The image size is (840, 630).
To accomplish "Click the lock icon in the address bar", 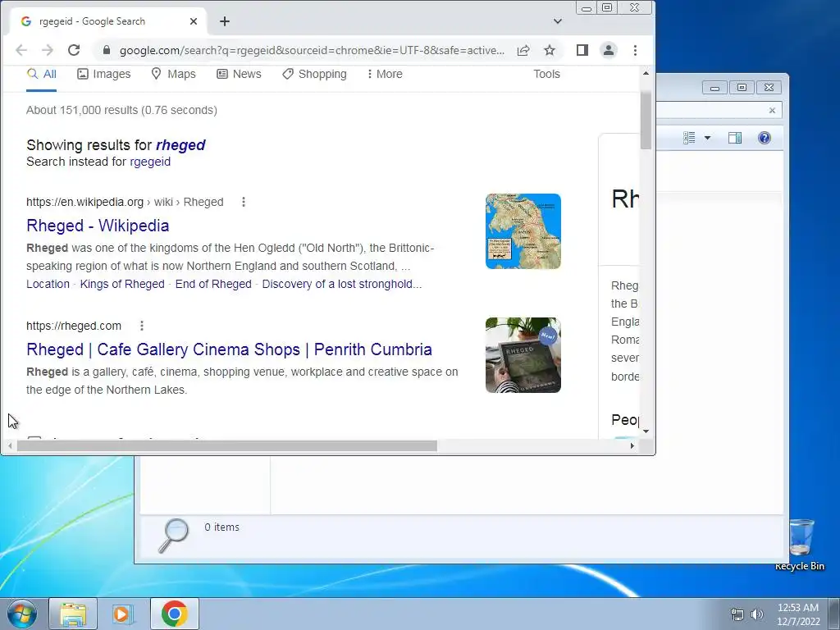I will (x=107, y=50).
